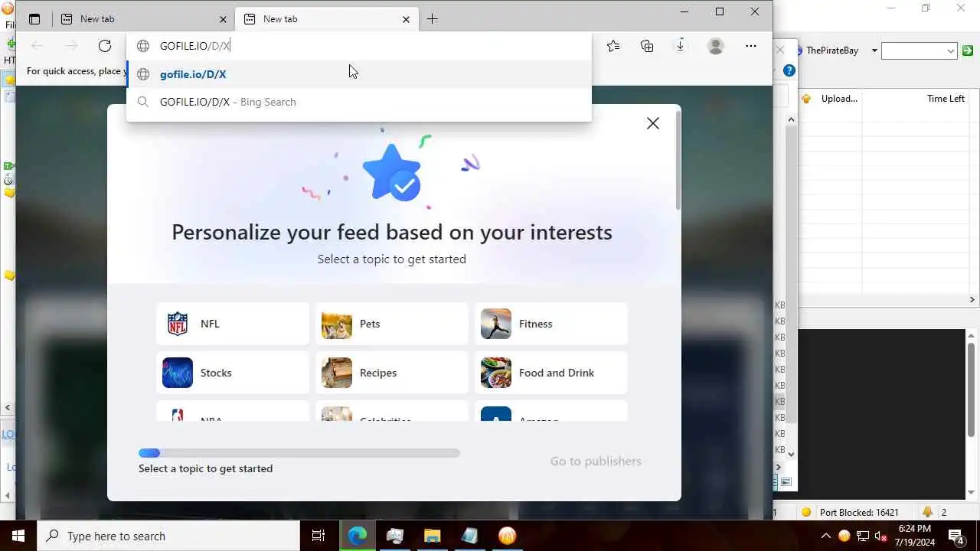Switch to the second active New tab
Viewport: 980px width, 551px height.
pos(327,19)
